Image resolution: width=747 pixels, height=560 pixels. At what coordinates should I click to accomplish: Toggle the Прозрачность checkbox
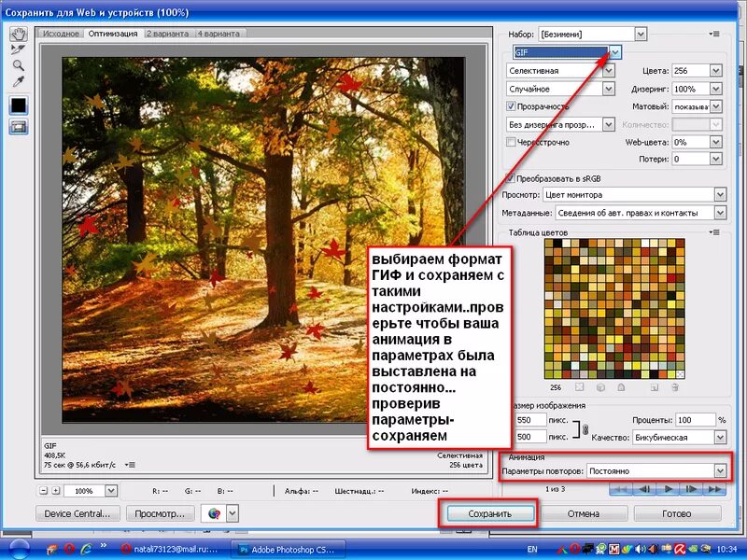[x=511, y=106]
